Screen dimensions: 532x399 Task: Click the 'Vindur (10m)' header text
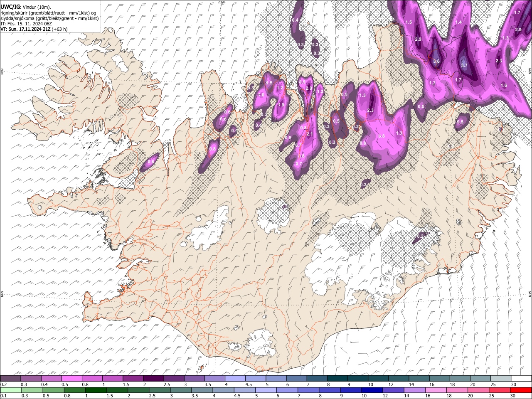tap(36, 7)
